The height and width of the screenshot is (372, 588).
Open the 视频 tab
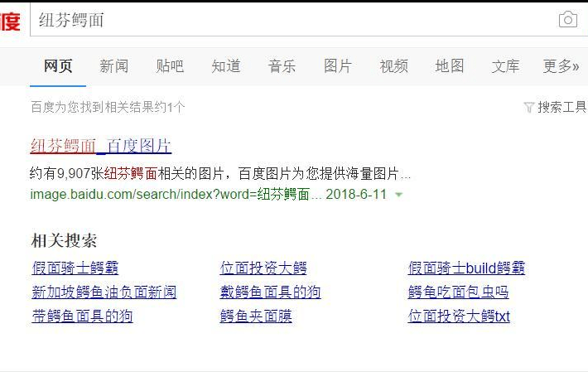(393, 66)
